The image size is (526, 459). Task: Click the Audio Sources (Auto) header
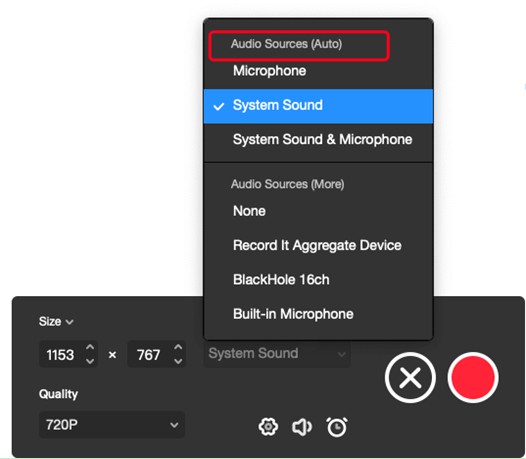286,44
